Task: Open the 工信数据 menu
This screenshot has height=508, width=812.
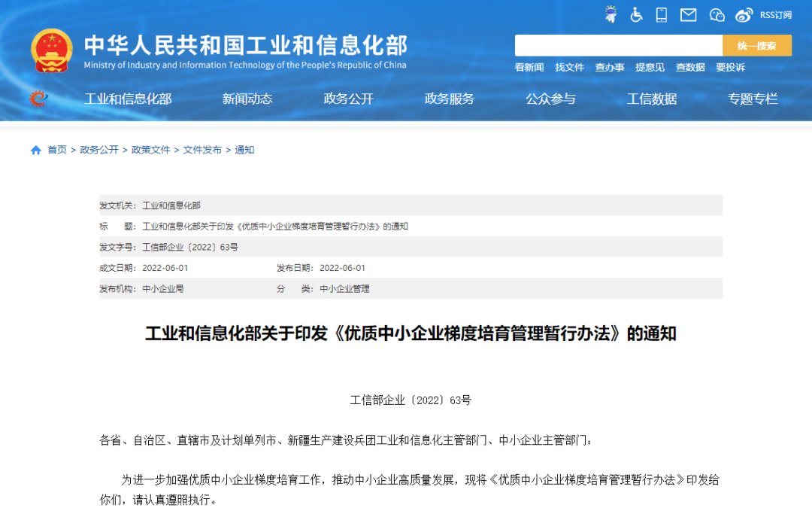Action: click(x=650, y=99)
